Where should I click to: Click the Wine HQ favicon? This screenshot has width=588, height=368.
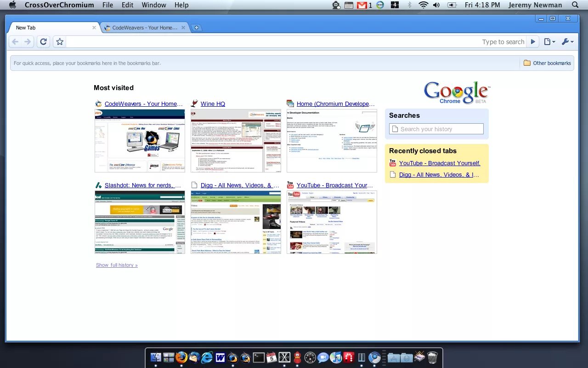point(194,103)
